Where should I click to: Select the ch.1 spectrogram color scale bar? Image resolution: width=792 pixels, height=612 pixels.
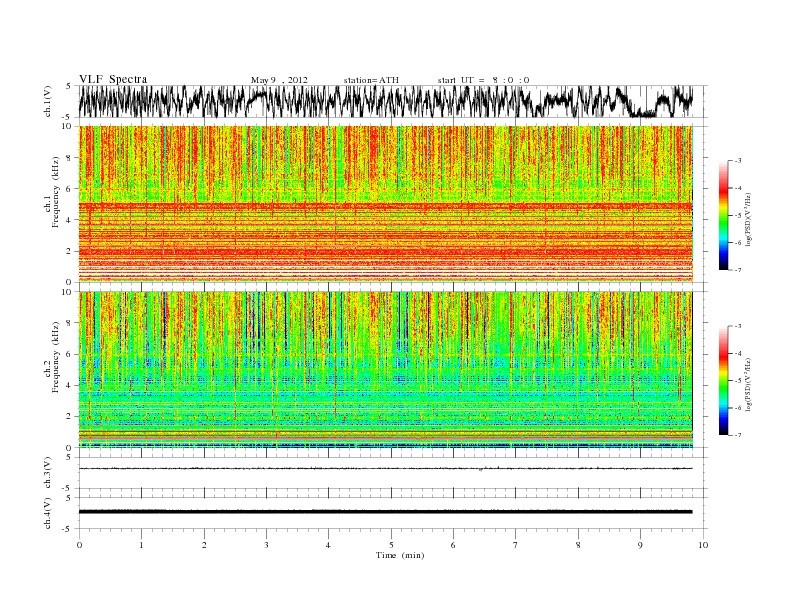[x=723, y=215]
